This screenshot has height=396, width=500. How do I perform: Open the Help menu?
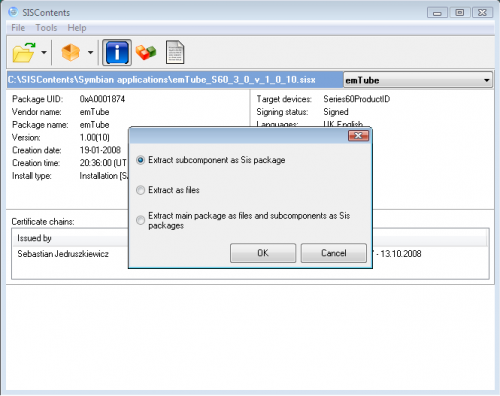pos(77,28)
